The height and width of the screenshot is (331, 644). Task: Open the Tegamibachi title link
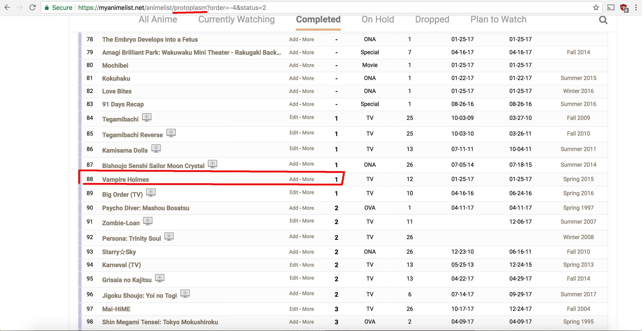(x=120, y=119)
